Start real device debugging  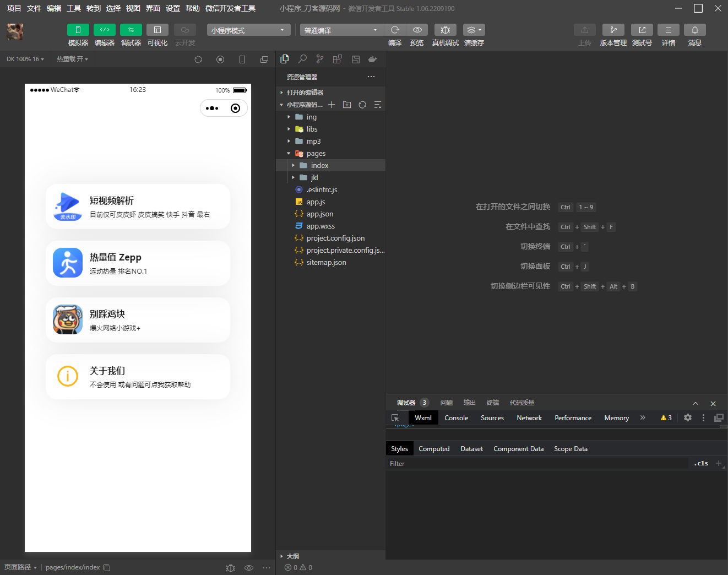point(445,30)
